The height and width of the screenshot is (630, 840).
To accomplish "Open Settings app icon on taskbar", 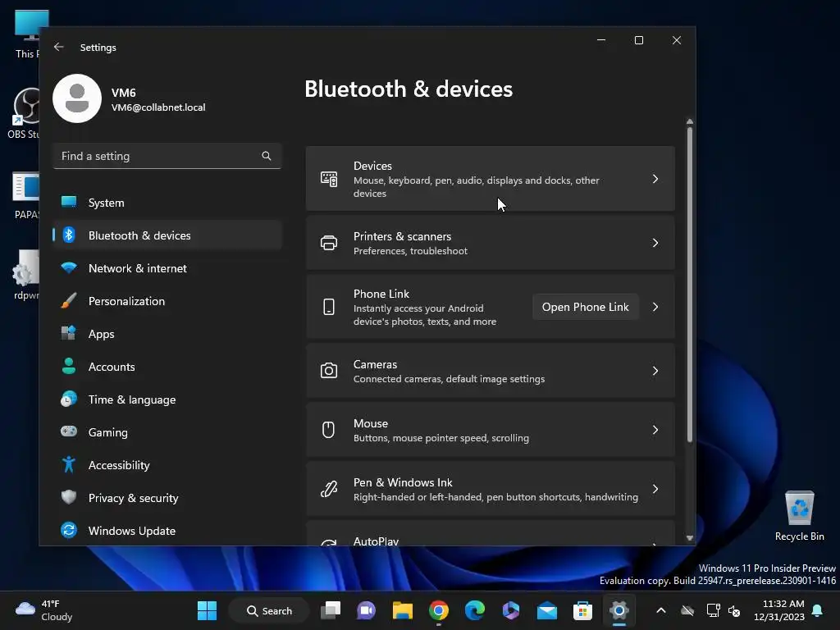I will click(619, 610).
